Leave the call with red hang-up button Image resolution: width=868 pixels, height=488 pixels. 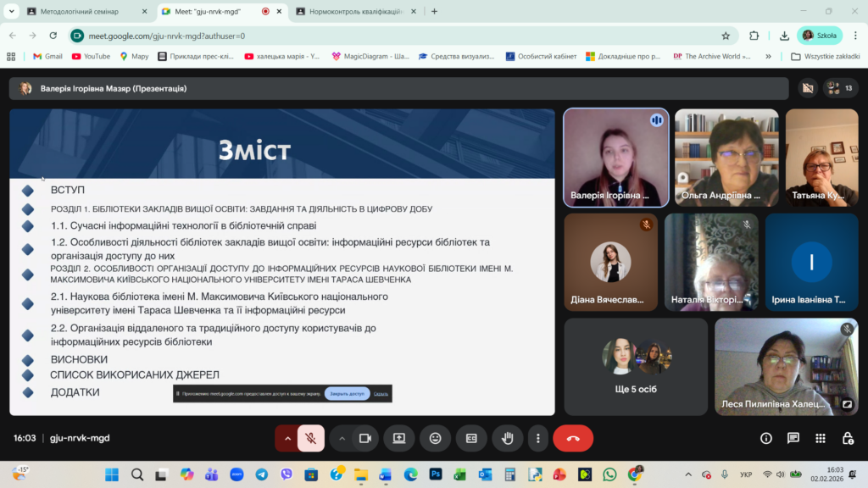point(573,438)
